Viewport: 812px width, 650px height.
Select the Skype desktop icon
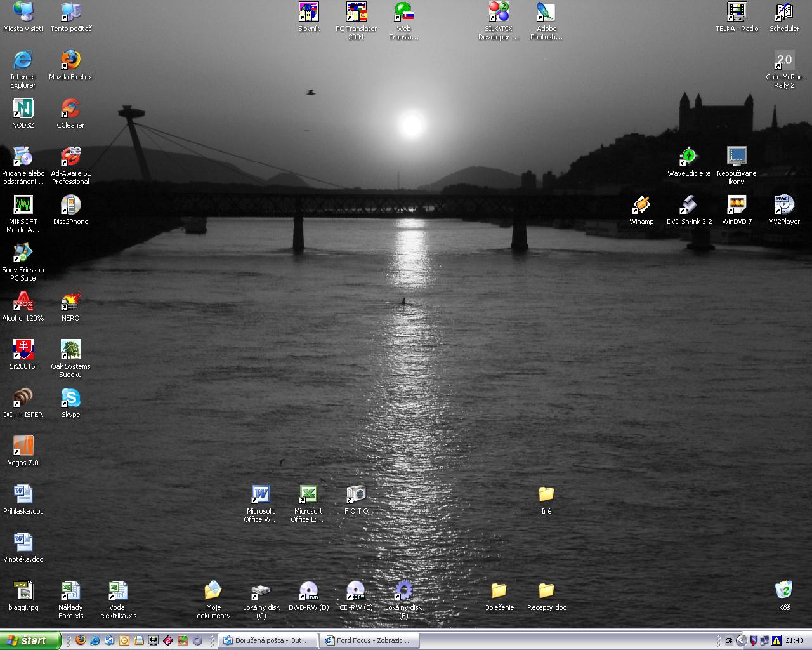pos(70,398)
